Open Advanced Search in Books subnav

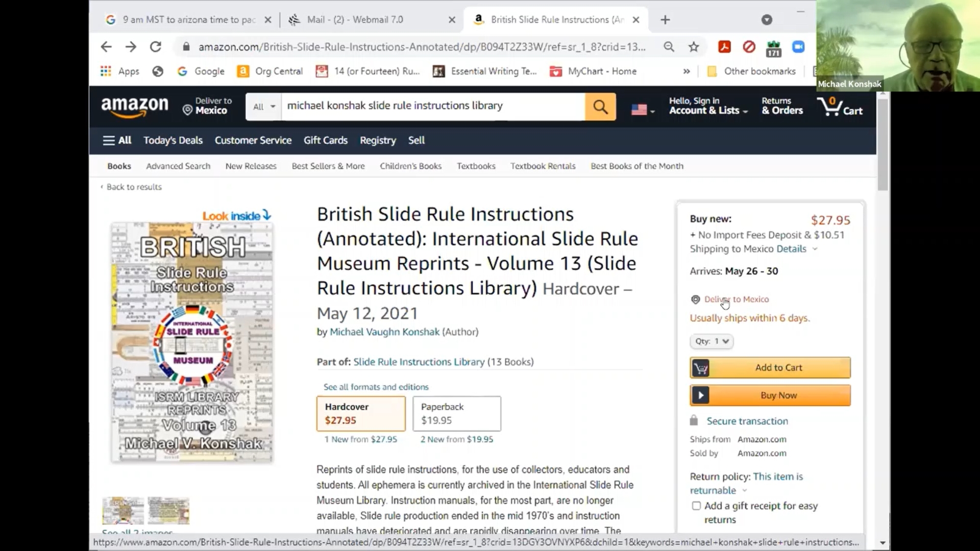coord(178,166)
